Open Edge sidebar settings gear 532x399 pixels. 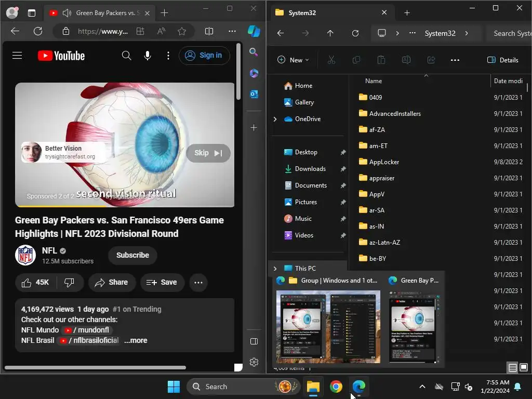pos(254,362)
